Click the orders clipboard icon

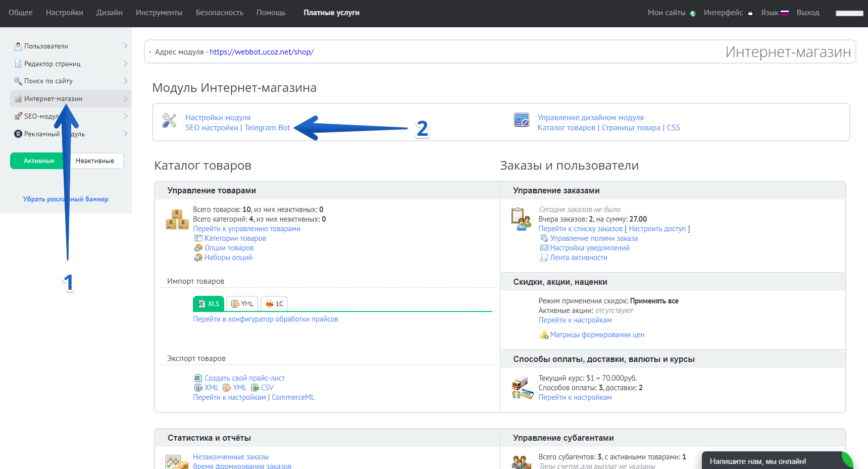click(521, 220)
